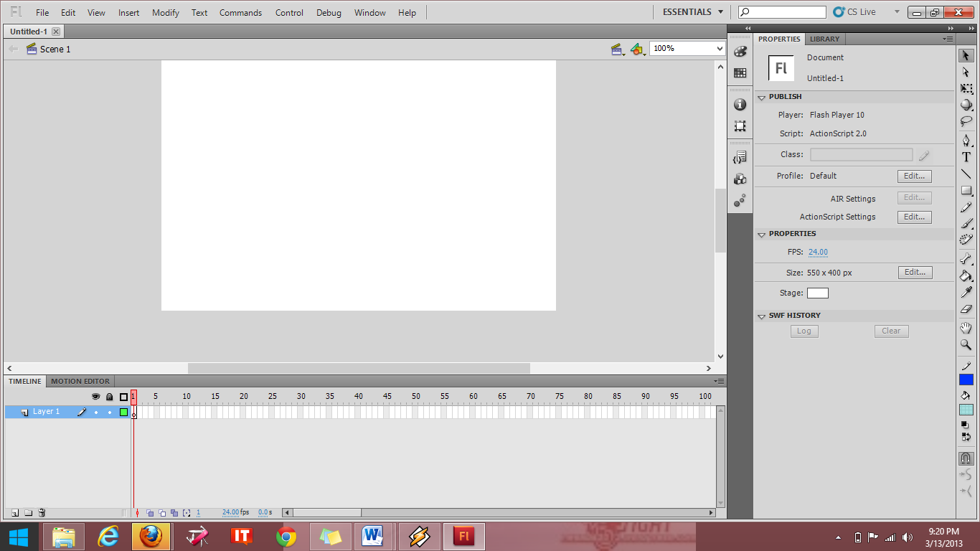Create a new layer in timeline
The height and width of the screenshot is (551, 980).
(16, 513)
